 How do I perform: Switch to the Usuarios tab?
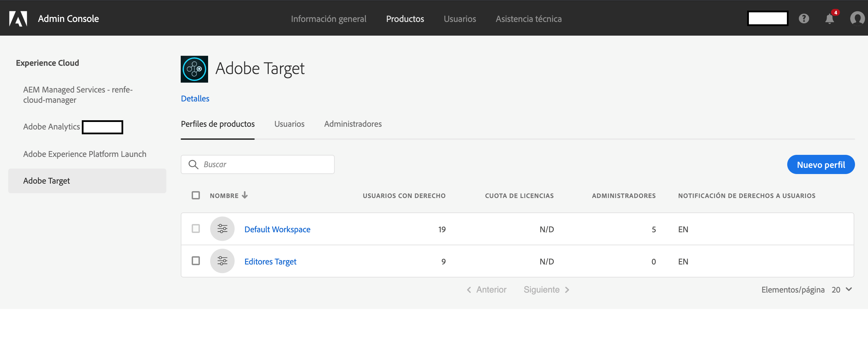pyautogui.click(x=289, y=124)
